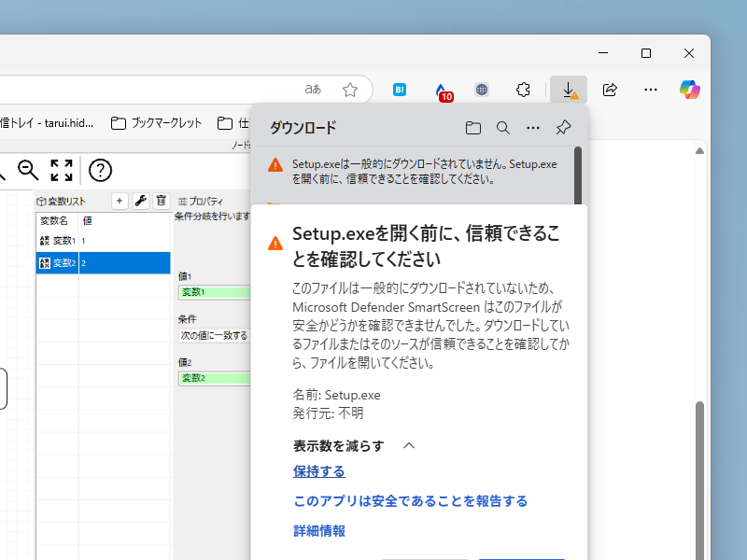Viewport: 747px width, 560px height.
Task: Open more options in the downloads panel
Action: pos(533,128)
